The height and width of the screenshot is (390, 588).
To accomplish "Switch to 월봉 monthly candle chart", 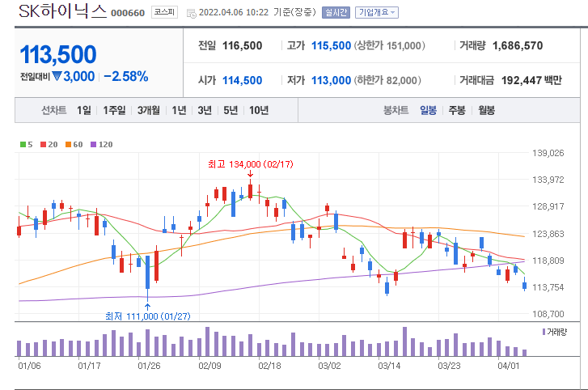I will (486, 110).
